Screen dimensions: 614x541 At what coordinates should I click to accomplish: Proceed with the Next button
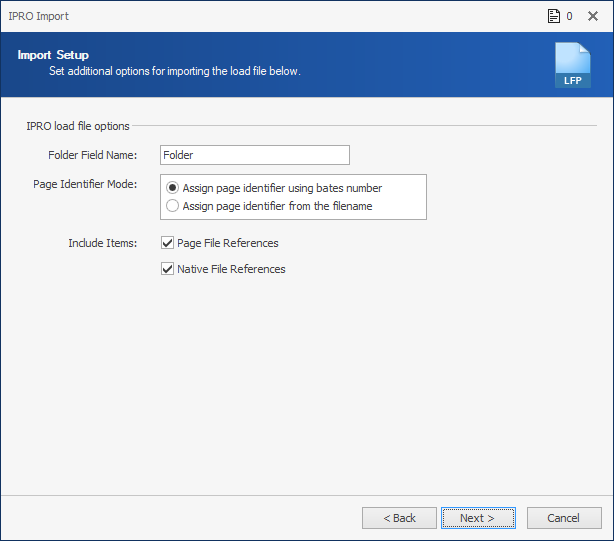pyautogui.click(x=478, y=518)
